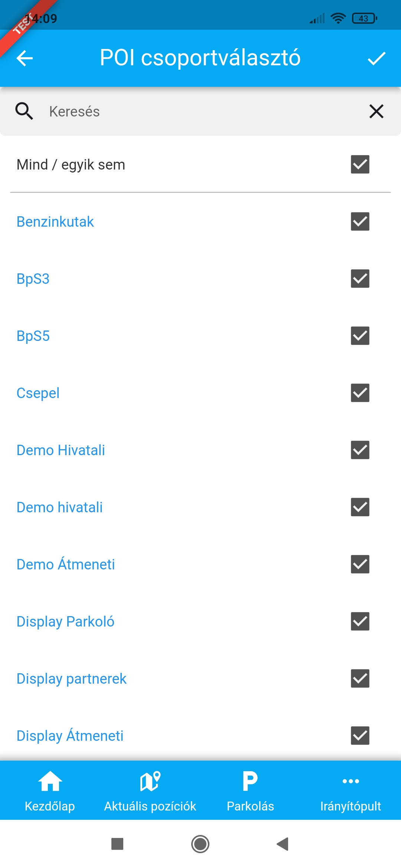This screenshot has height=868, width=401.
Task: Tap the BpS3 group name
Action: (x=33, y=279)
